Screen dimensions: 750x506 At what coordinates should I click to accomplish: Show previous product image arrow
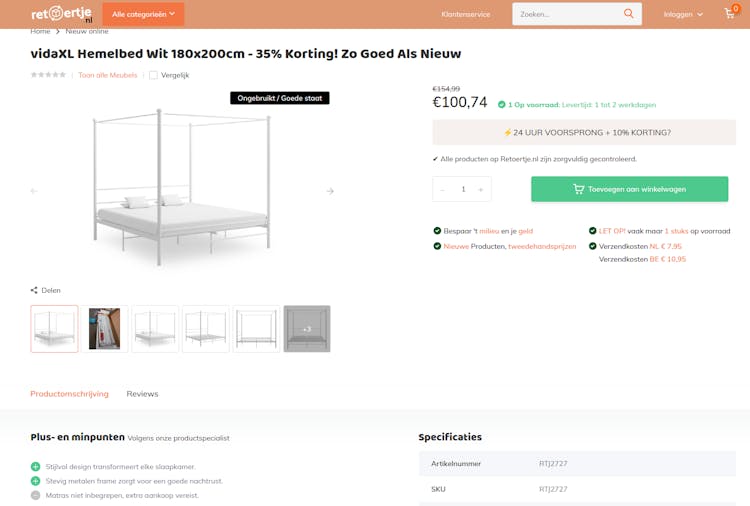[x=34, y=191]
